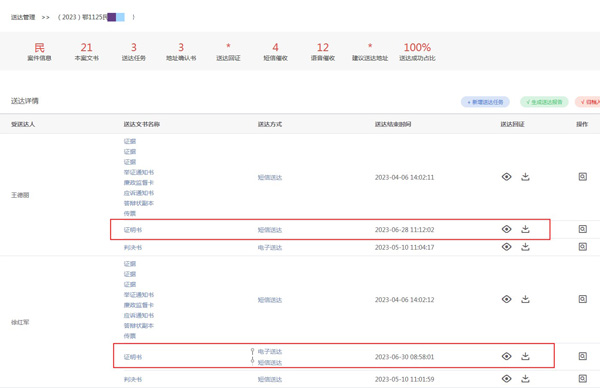
Task: View receipt for 2023-05-10 11:01:59 row
Action: pos(506,379)
